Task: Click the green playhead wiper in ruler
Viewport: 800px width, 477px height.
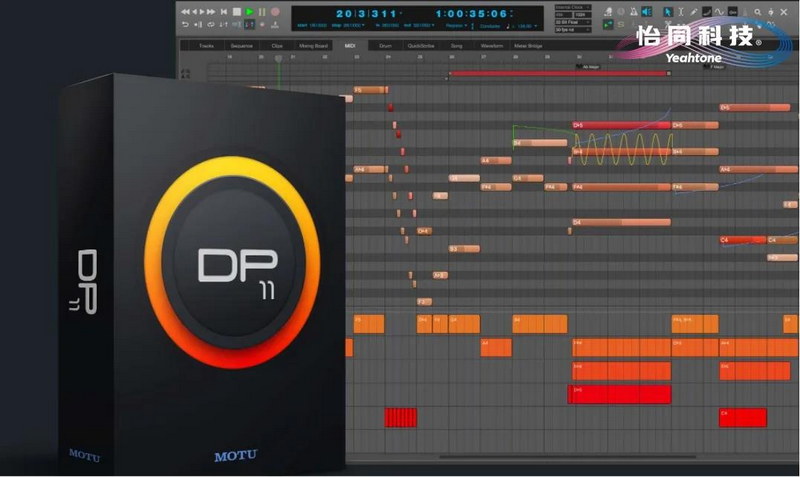Action: pos(279,59)
